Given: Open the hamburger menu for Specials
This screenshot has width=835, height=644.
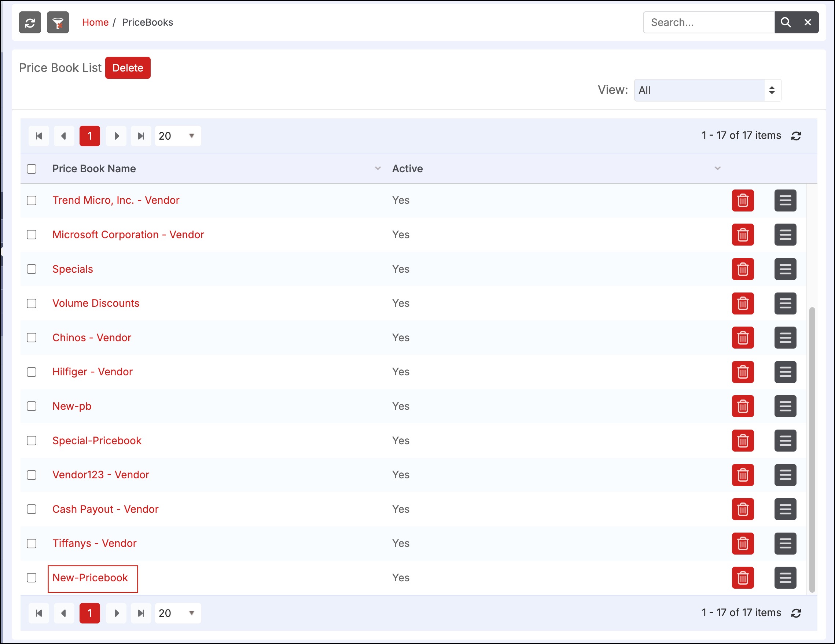Looking at the screenshot, I should (x=785, y=269).
